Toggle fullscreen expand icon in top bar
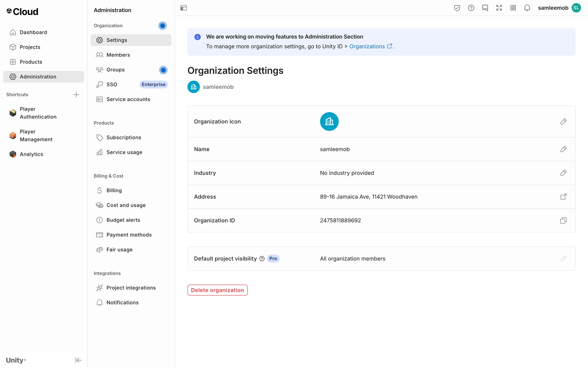Viewport: 588px width, 368px height. [x=499, y=8]
